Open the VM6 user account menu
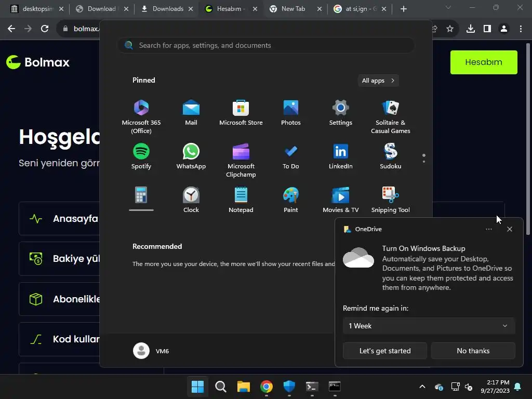 click(x=151, y=351)
